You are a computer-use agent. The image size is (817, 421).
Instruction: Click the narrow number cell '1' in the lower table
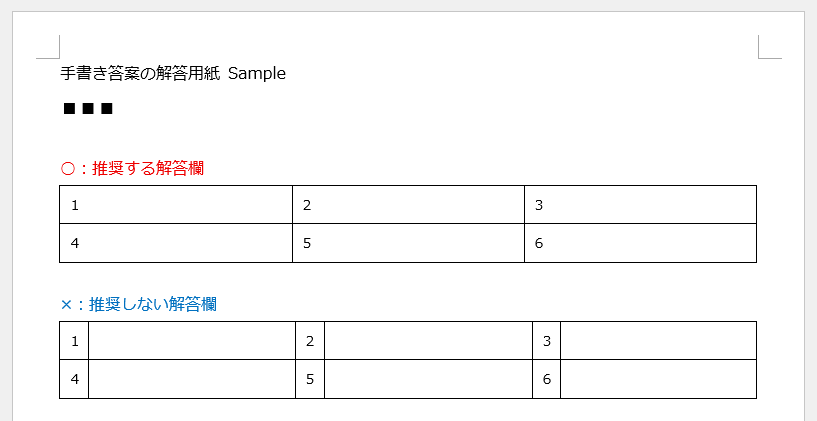click(x=74, y=341)
